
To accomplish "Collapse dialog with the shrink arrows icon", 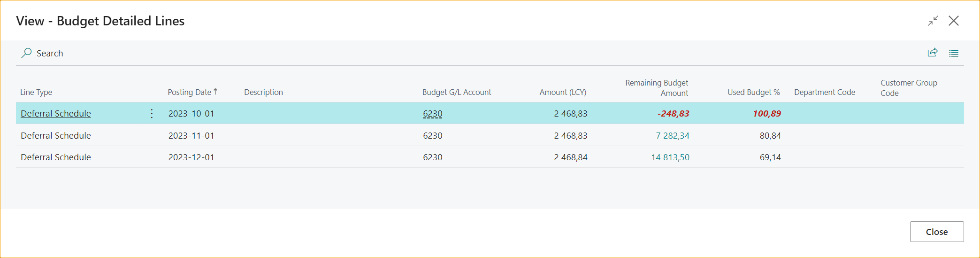I will coord(933,21).
